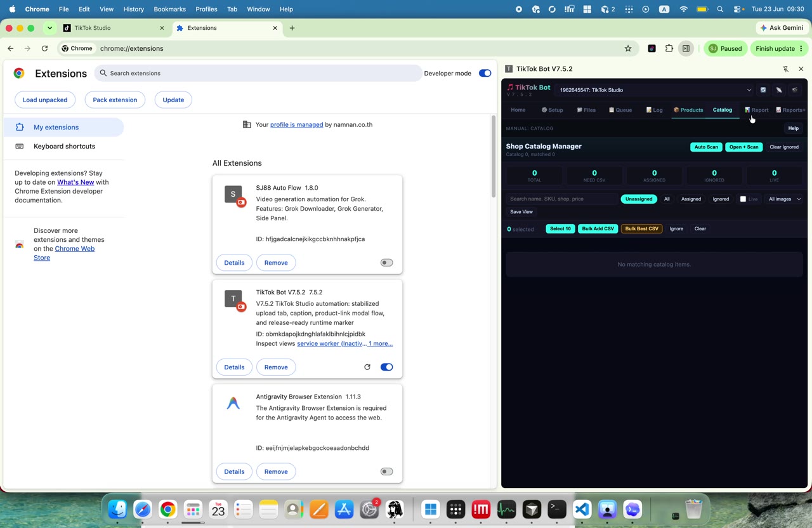Turn off Developer mode switch
Screen dimensions: 812x528
(485, 73)
